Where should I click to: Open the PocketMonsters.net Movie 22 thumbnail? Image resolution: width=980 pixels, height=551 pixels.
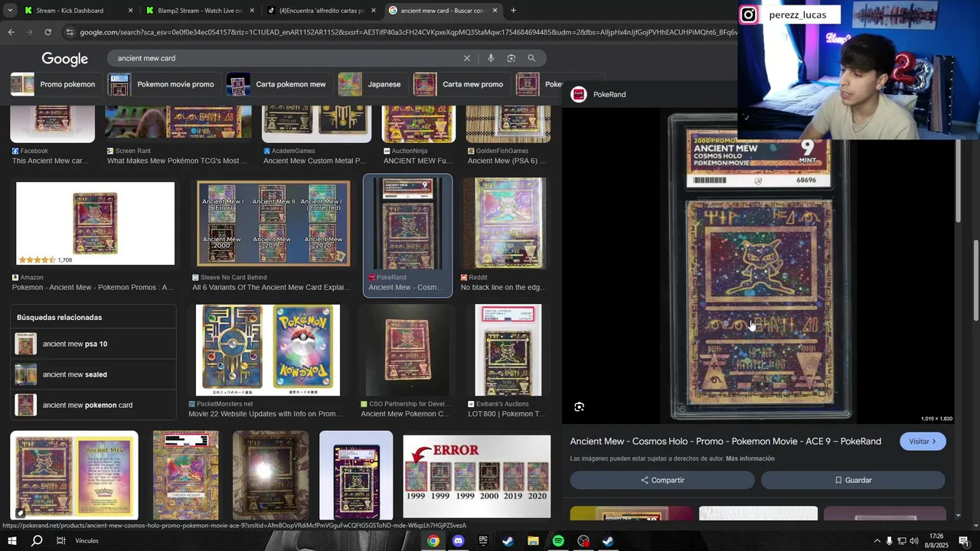pos(267,350)
